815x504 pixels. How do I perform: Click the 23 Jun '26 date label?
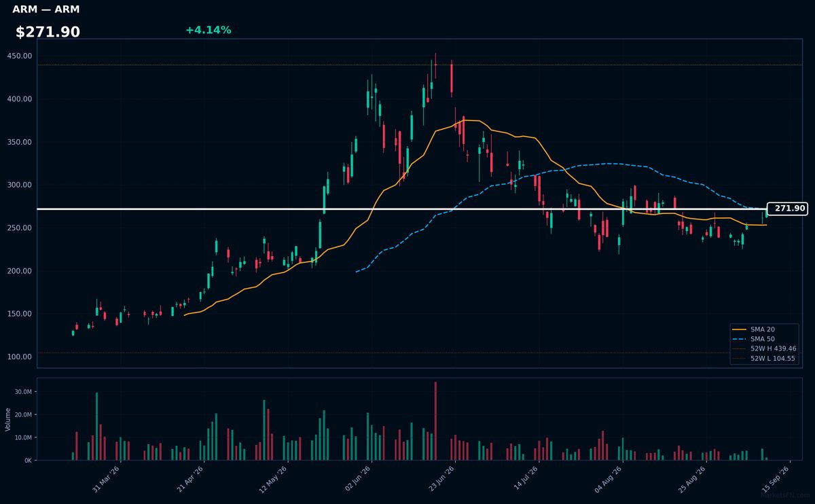[x=441, y=479]
